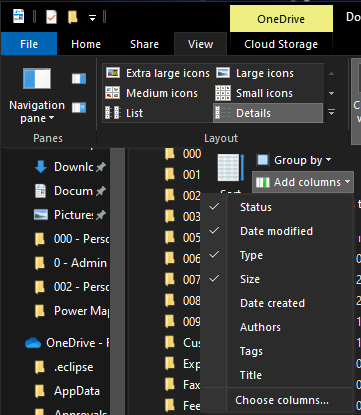The height and width of the screenshot is (415, 361).
Task: Open the Group by dropdown
Action: point(294,160)
